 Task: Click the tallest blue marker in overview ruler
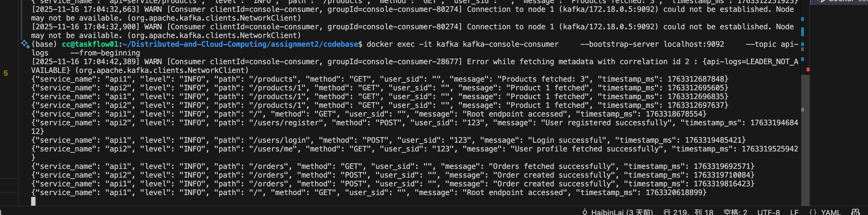[x=802, y=32]
